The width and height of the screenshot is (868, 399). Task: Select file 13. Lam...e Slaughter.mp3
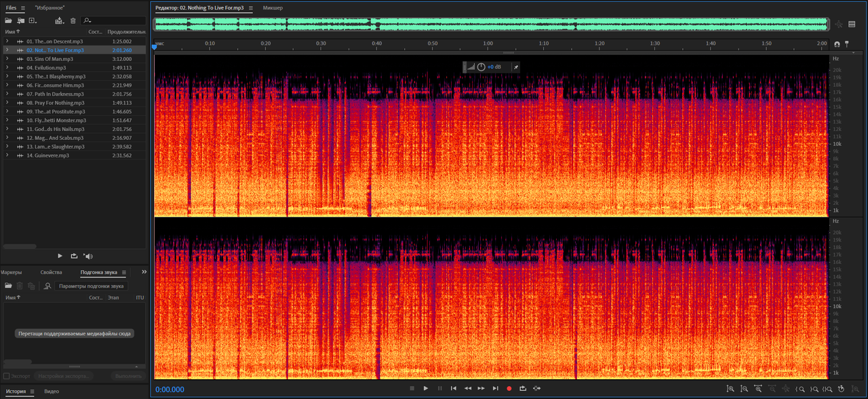pos(73,147)
